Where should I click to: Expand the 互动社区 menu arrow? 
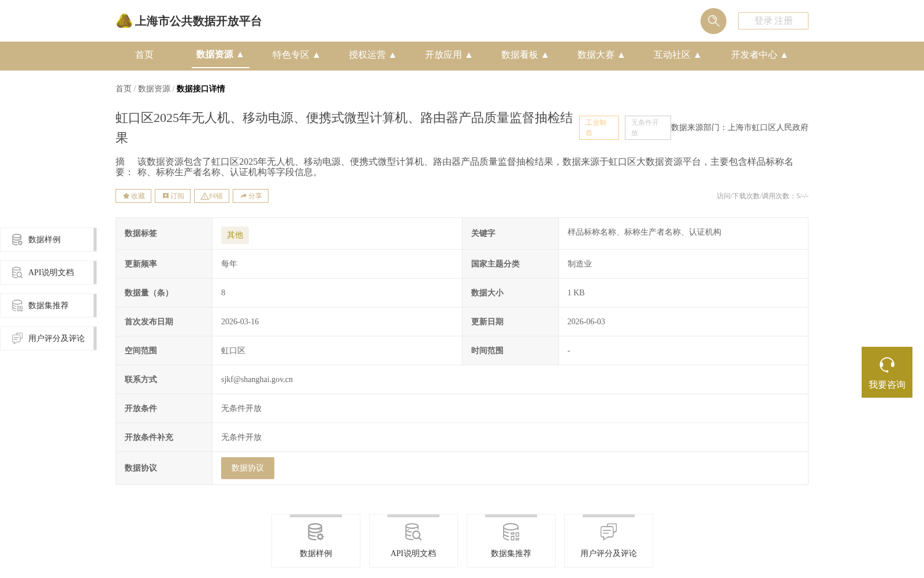click(698, 55)
